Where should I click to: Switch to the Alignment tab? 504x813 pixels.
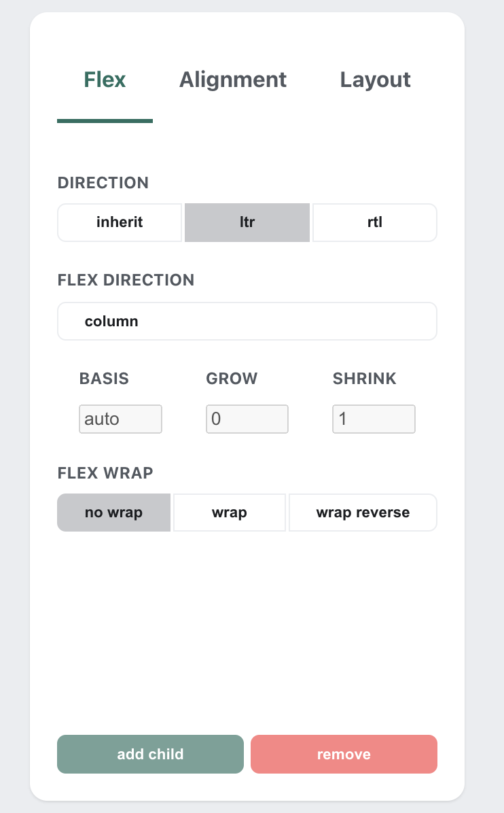(232, 80)
